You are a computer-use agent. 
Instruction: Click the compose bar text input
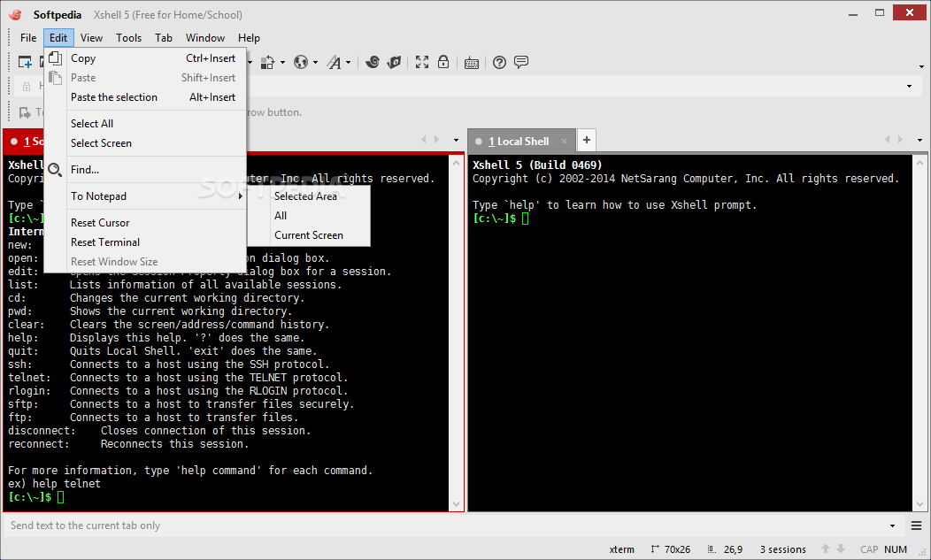[445, 525]
